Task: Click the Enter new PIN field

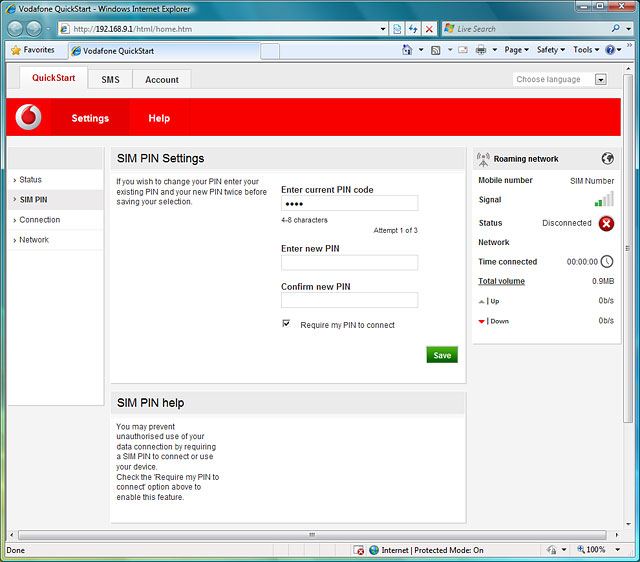Action: (349, 263)
